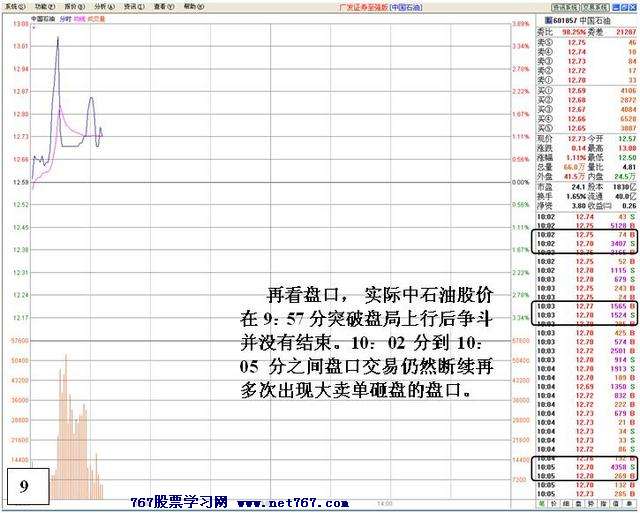Open the 报价 menu
640x513 pixels.
(x=75, y=7)
